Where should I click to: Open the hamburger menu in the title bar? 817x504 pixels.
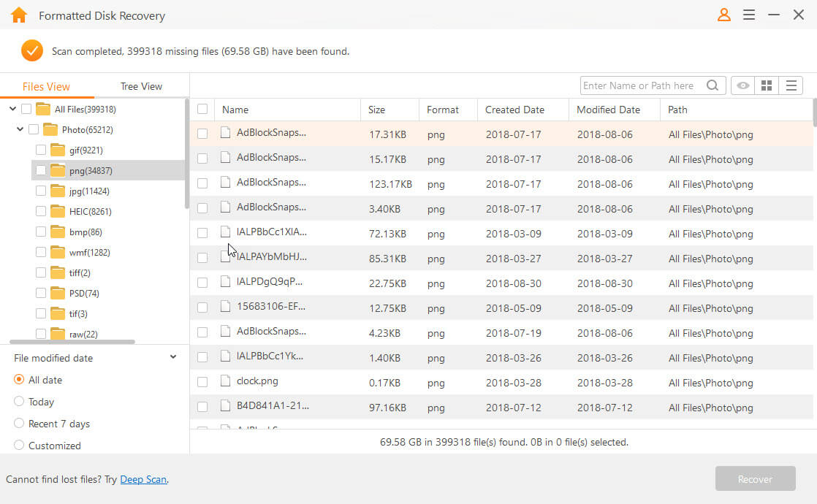(748, 15)
